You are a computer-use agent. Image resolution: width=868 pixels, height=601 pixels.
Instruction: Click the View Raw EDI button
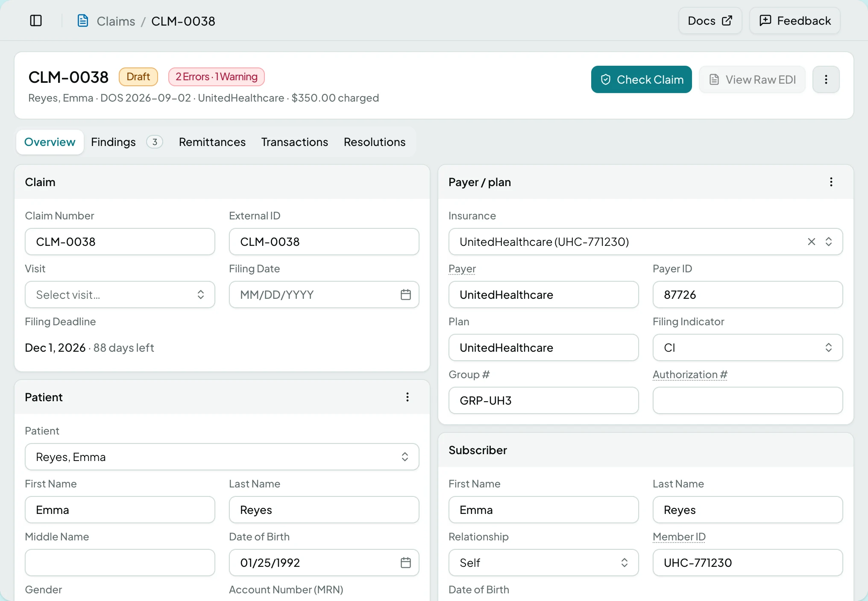tap(752, 79)
